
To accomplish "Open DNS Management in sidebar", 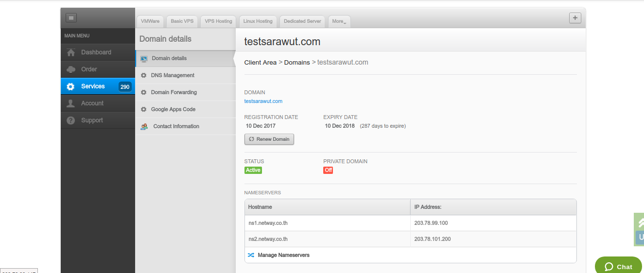I will pyautogui.click(x=173, y=75).
